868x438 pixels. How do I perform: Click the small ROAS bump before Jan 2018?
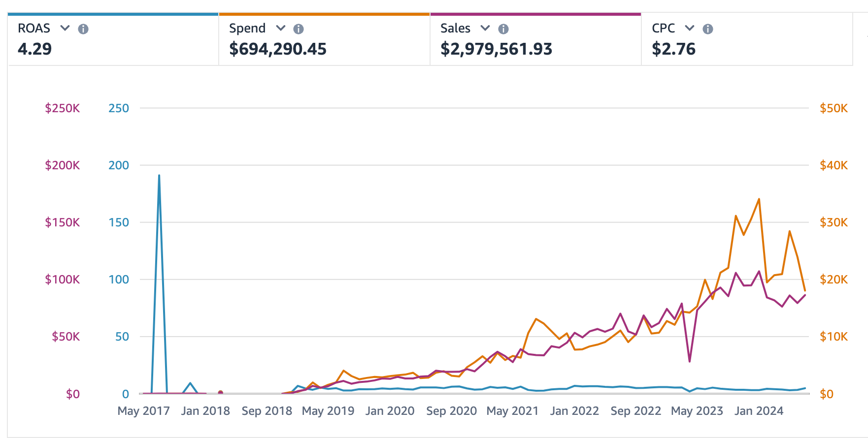pos(190,383)
